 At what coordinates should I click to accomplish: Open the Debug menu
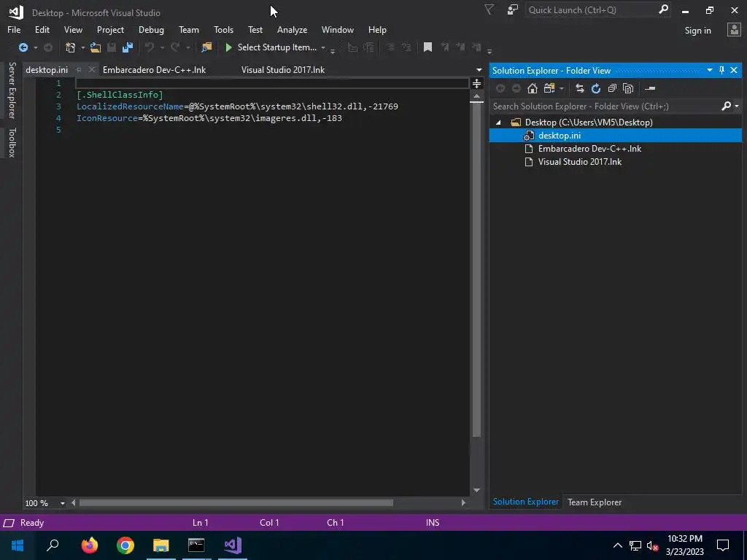[x=151, y=29]
